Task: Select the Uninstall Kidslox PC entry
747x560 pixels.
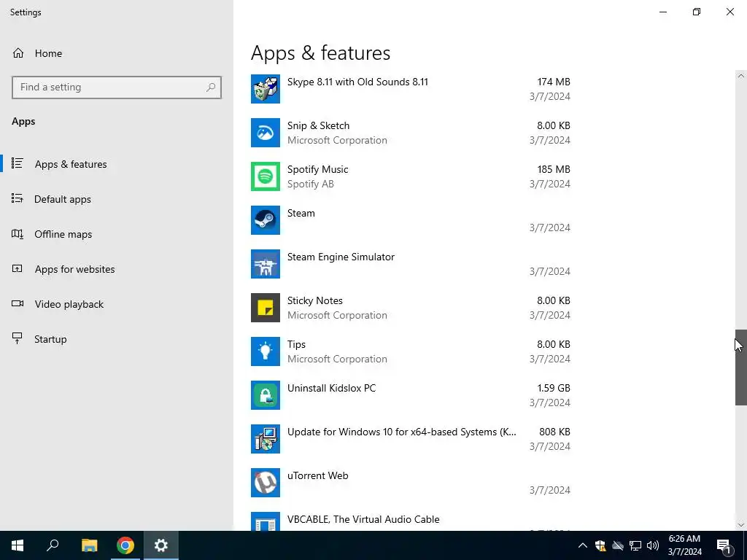Action: tap(411, 395)
